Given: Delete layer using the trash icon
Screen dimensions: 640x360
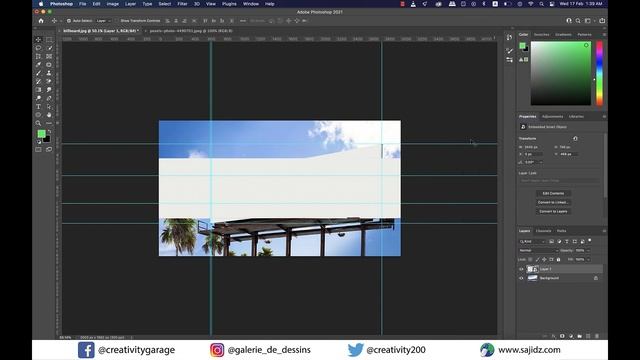Looking at the screenshot, I should click(x=597, y=336).
